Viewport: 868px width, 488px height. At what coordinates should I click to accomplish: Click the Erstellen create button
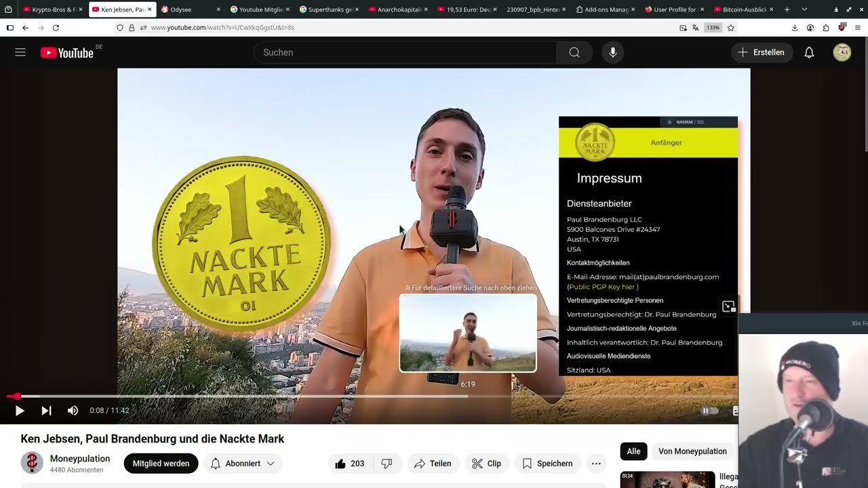(762, 52)
